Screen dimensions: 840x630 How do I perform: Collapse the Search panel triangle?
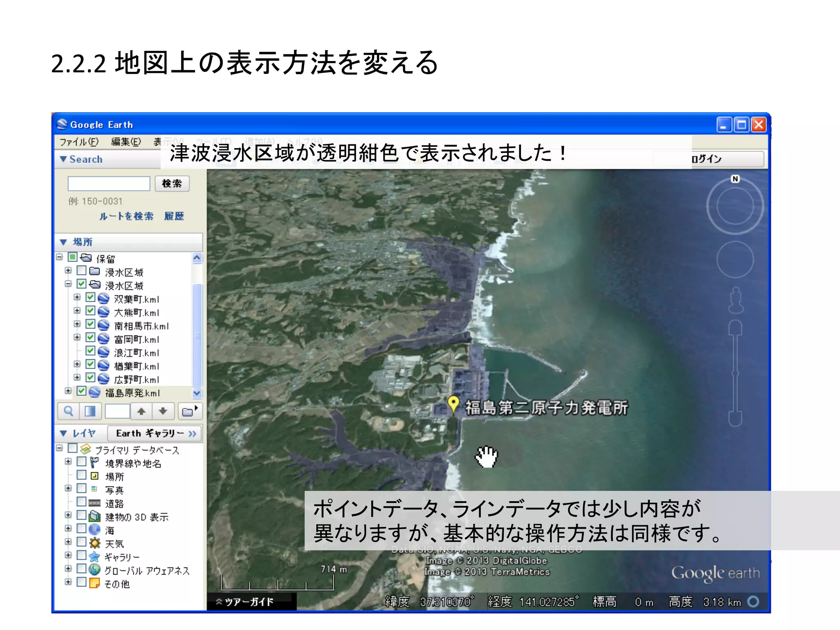coord(63,159)
